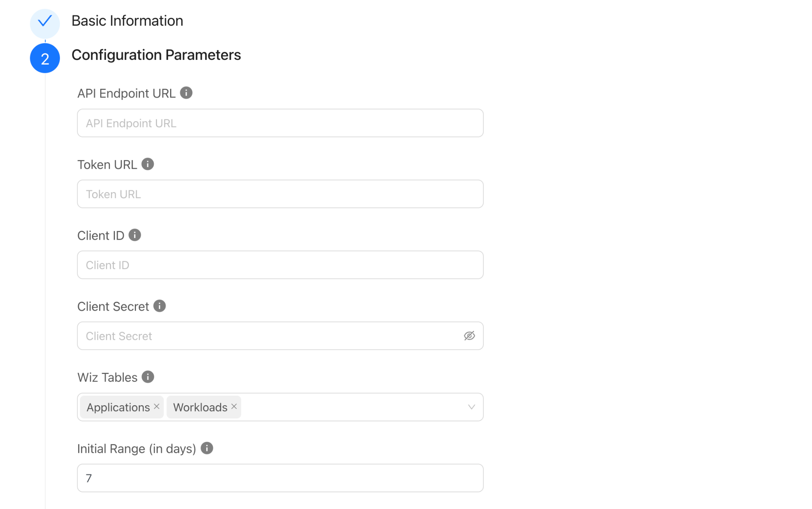Click the Client Secret info icon
Viewport: 812px width, 509px height.
(159, 306)
